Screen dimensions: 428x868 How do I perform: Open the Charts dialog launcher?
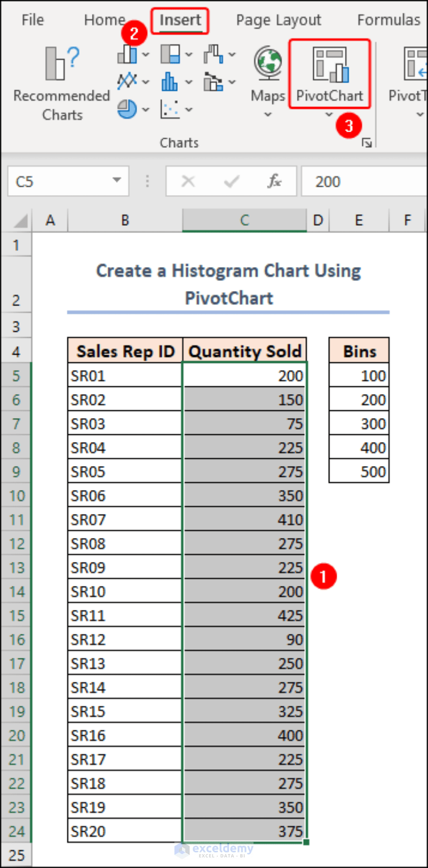click(367, 143)
